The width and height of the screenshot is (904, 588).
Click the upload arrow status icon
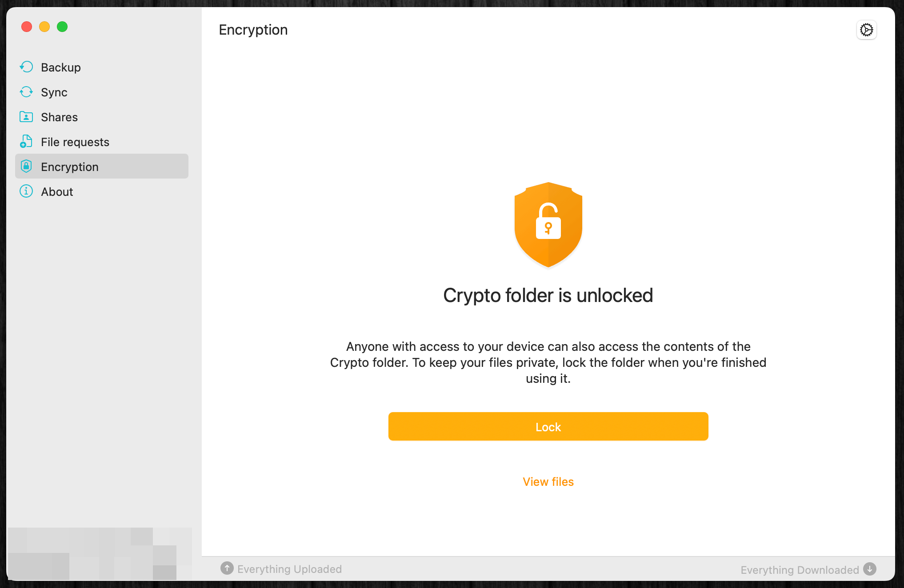[227, 568]
